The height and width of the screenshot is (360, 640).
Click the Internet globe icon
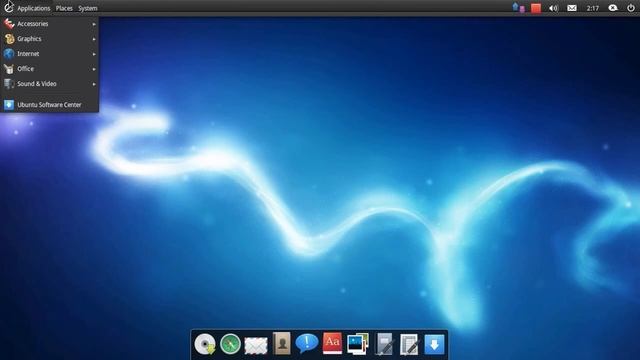click(9, 54)
